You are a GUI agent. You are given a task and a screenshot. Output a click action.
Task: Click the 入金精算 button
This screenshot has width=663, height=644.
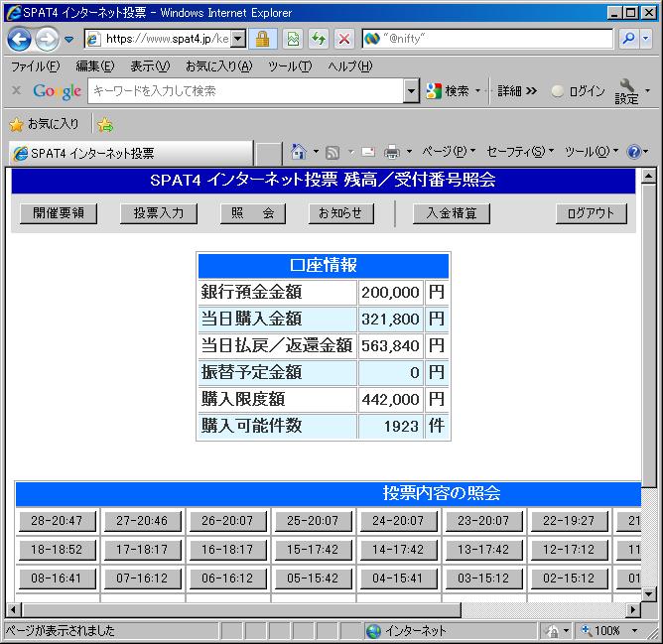click(452, 213)
